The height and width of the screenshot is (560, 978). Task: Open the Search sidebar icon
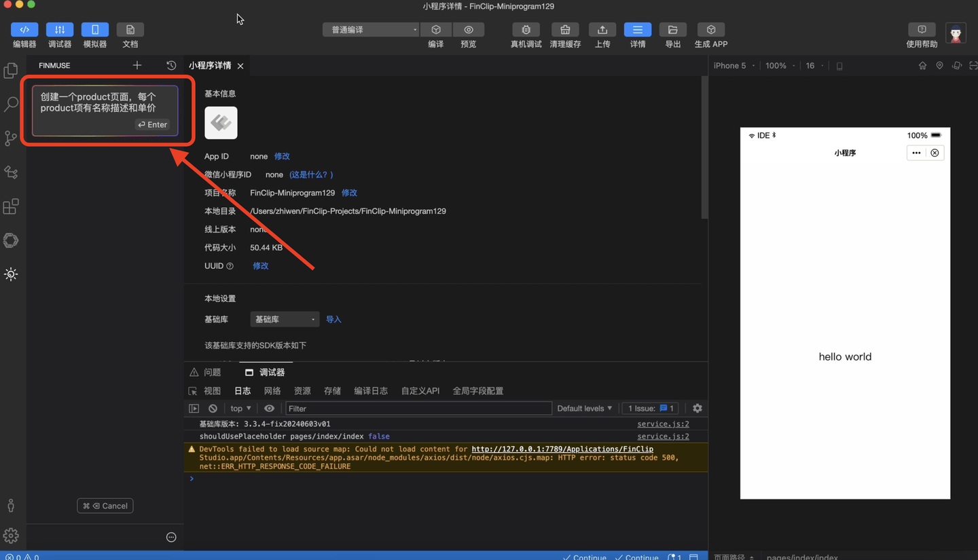click(11, 104)
